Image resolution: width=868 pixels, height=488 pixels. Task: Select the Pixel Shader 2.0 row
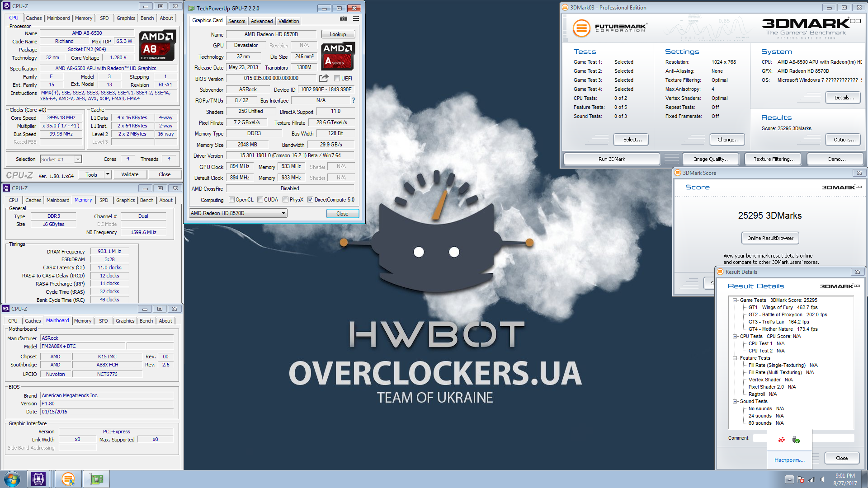pos(772,387)
